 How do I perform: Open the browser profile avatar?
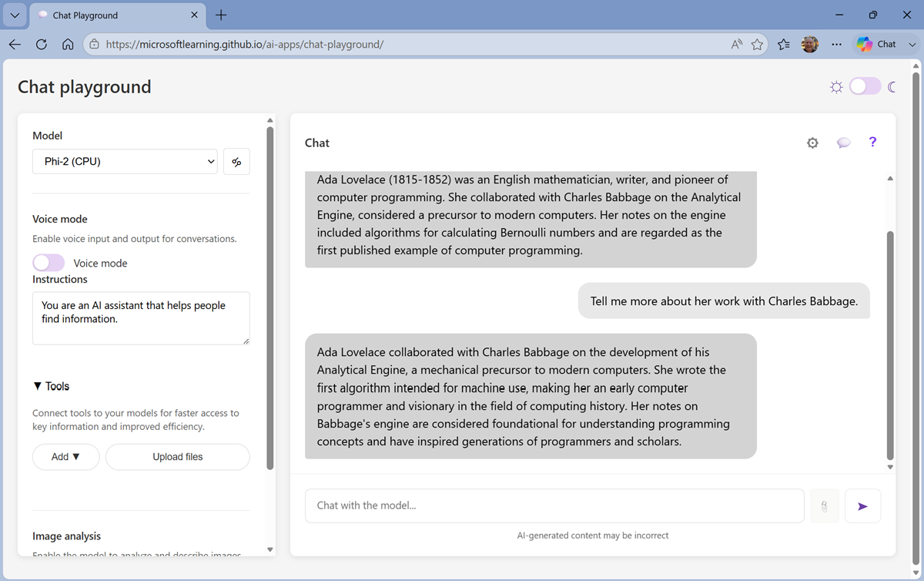(x=810, y=45)
